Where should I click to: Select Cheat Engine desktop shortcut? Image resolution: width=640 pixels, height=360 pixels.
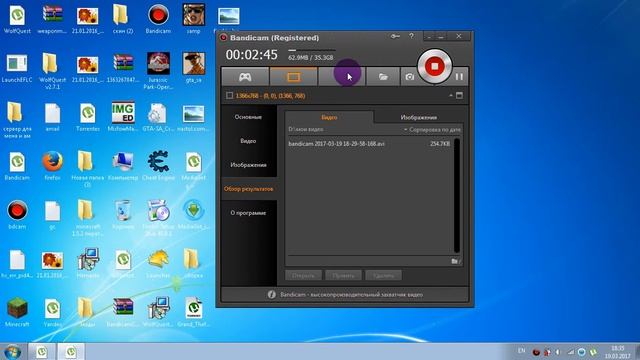158,166
